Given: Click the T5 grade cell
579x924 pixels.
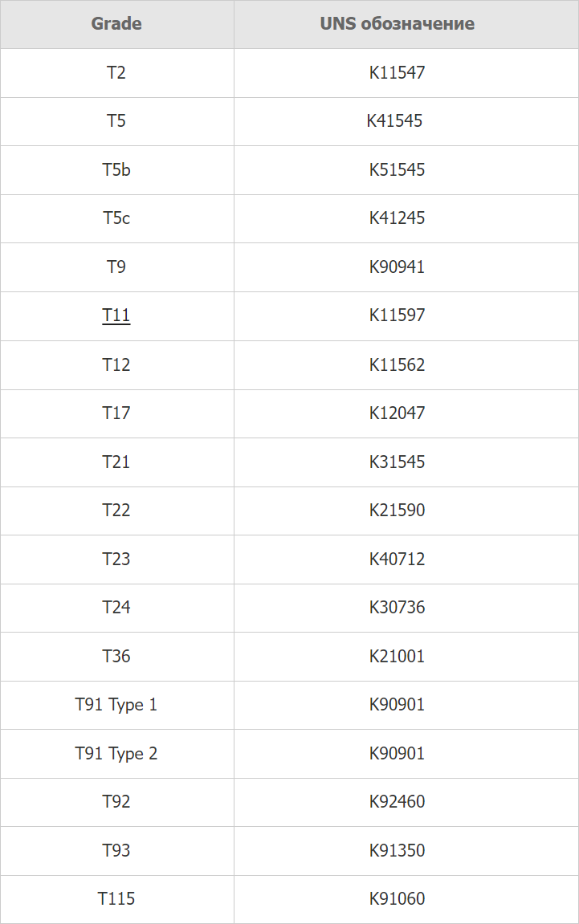Looking at the screenshot, I should point(116,120).
